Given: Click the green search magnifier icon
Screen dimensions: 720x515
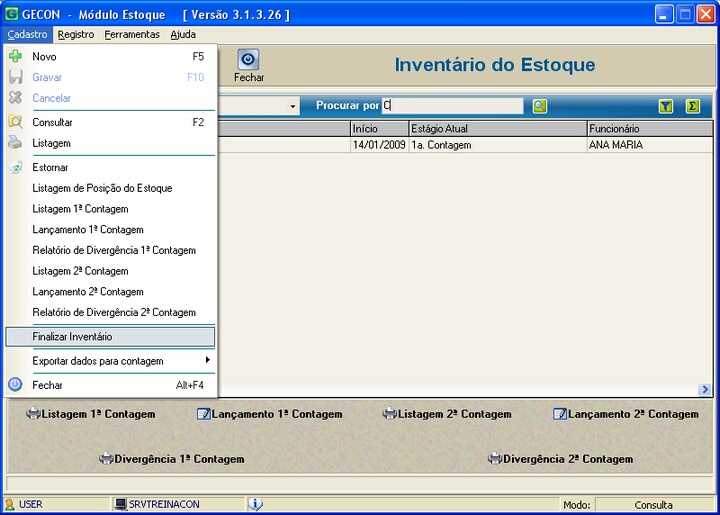Looking at the screenshot, I should [x=540, y=106].
